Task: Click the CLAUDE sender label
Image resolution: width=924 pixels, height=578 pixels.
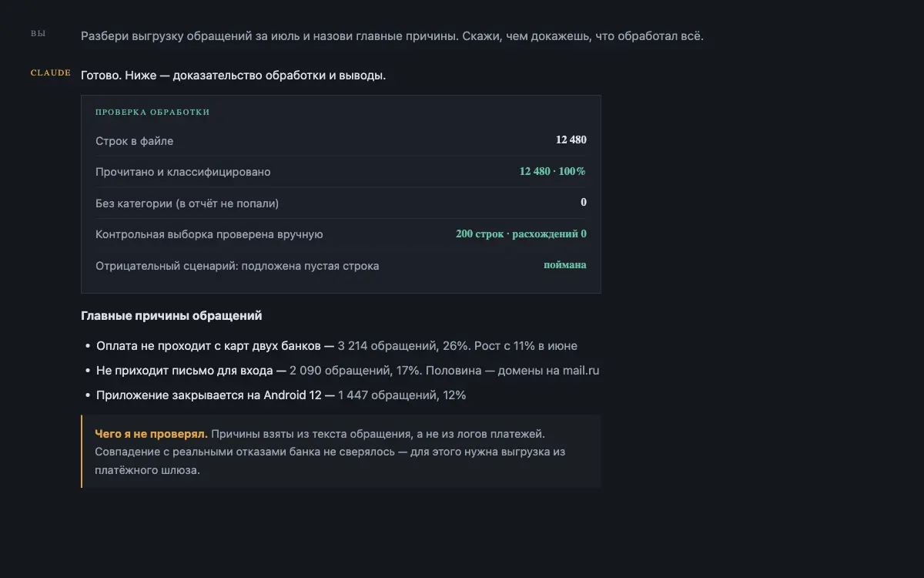Action: tap(51, 73)
